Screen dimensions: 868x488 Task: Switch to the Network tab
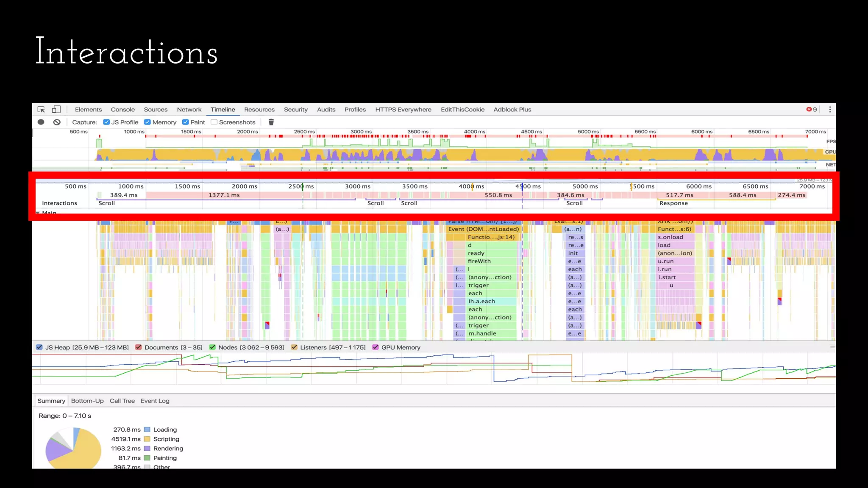tap(189, 109)
